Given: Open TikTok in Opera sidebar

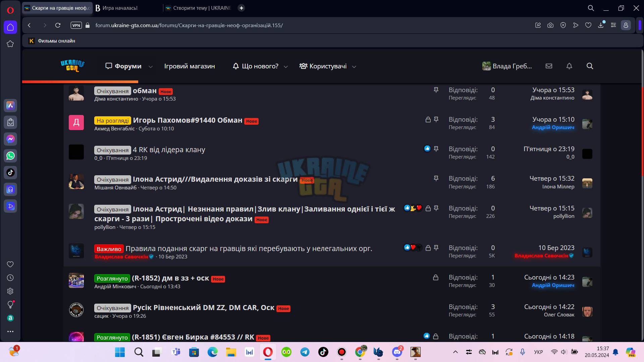Looking at the screenshot, I should tap(10, 173).
